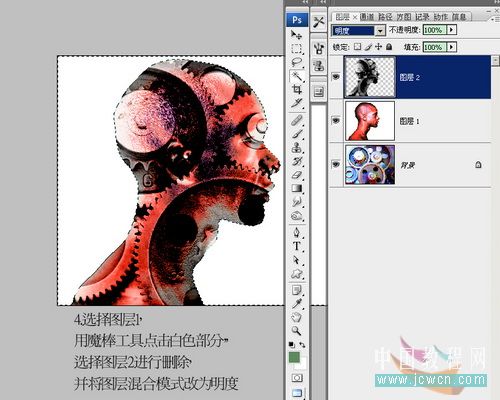Select the Dodge tool
Viewport: 500px width, 400px height.
point(296,216)
